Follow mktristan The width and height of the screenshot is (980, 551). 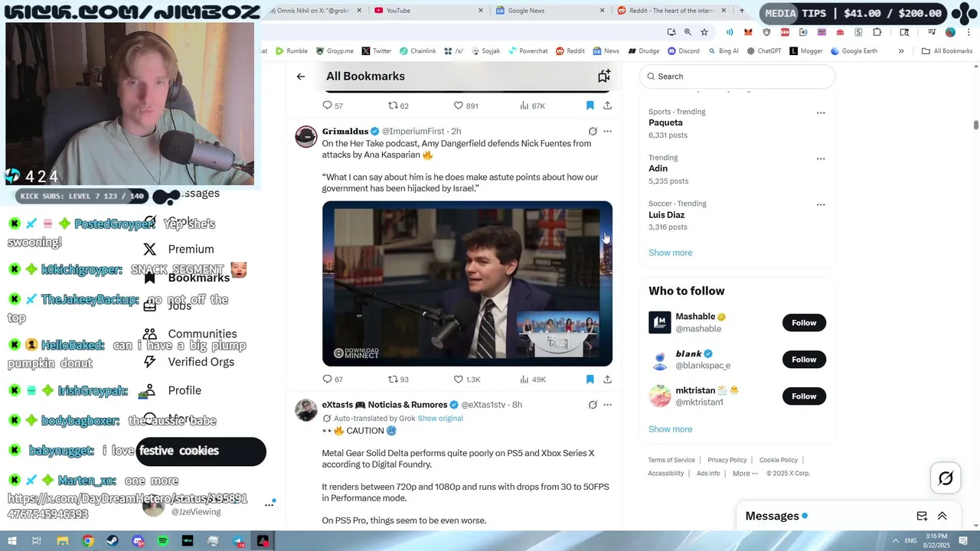804,396
